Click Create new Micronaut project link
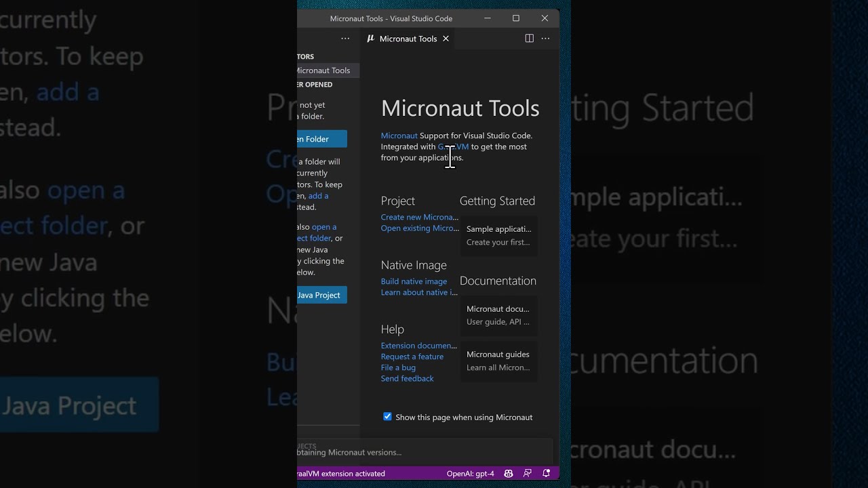Screen dimensions: 868x488 419,217
